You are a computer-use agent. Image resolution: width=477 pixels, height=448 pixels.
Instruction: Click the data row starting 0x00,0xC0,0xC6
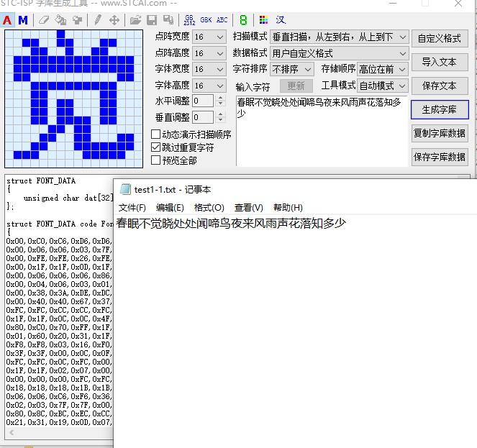(59, 241)
